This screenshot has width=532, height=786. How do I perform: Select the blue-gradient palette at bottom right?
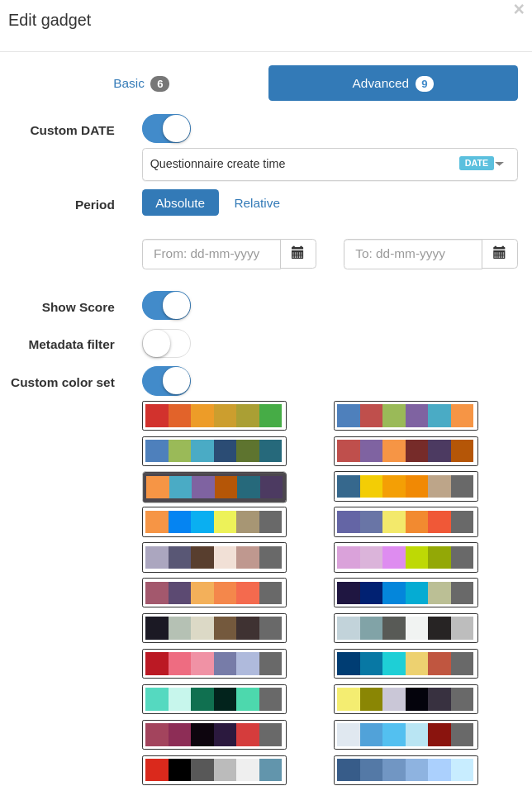click(x=406, y=770)
